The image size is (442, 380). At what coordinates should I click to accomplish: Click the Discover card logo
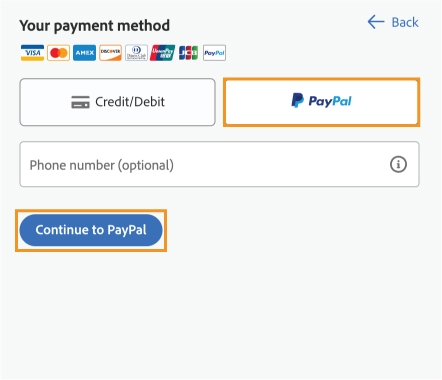110,53
